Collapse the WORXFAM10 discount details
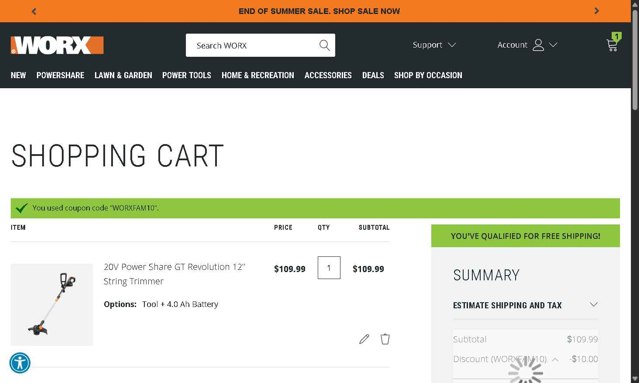Viewport: 639px width, 383px height. coord(555,359)
